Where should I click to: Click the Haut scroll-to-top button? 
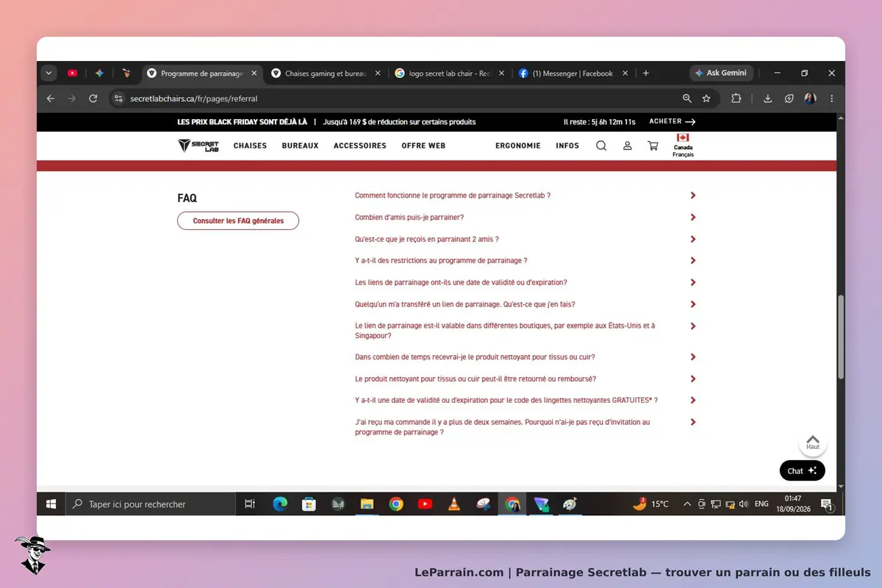[x=813, y=442]
